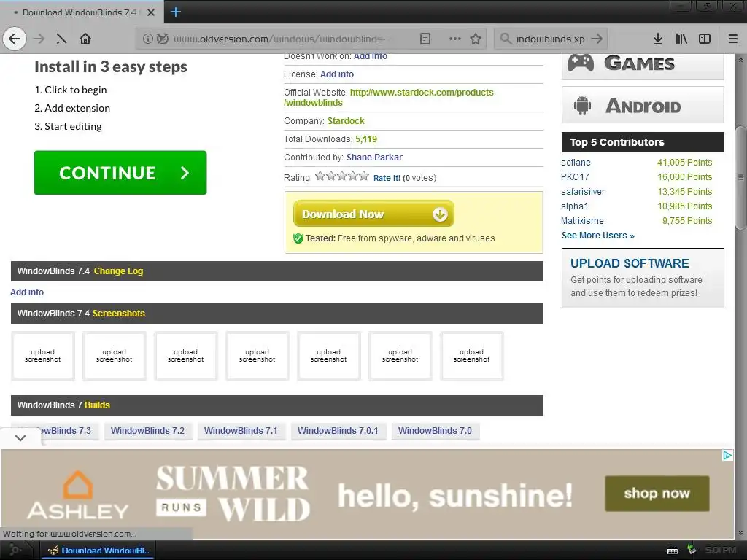
Task: Bookmark this page with the star icon
Action: pos(476,39)
